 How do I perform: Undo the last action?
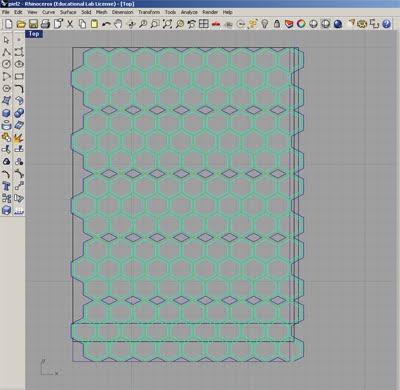[106, 24]
